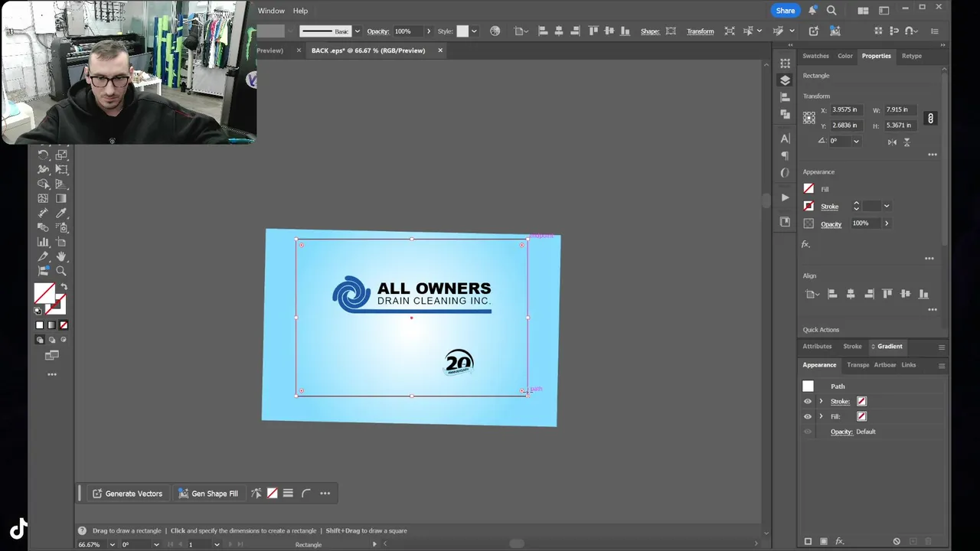This screenshot has width=980, height=551.
Task: Switch to the Swatches tab
Action: 815,56
